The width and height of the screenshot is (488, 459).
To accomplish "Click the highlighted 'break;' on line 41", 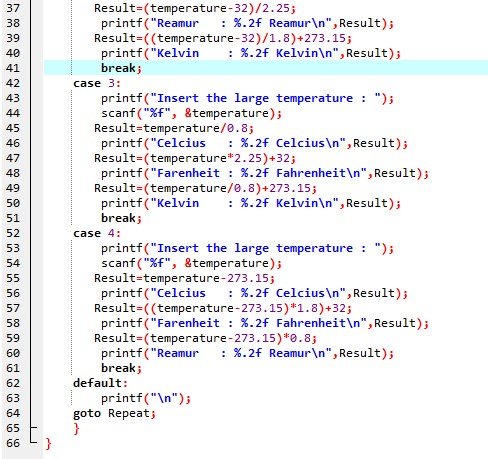I will click(121, 68).
